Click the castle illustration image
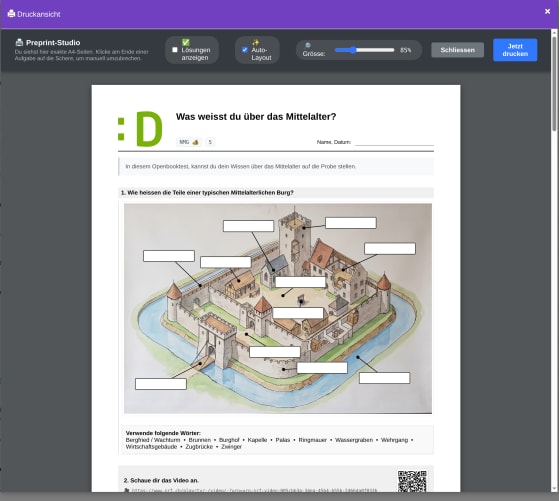The width and height of the screenshot is (559, 501). pos(278,308)
